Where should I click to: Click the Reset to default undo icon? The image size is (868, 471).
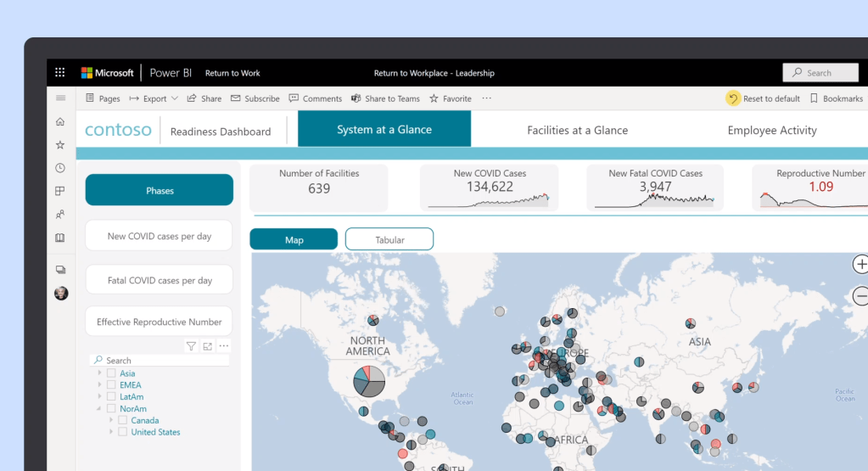click(x=733, y=98)
